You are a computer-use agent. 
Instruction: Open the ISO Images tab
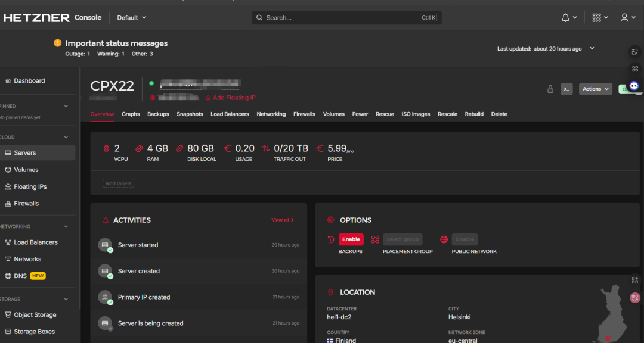[x=416, y=114]
